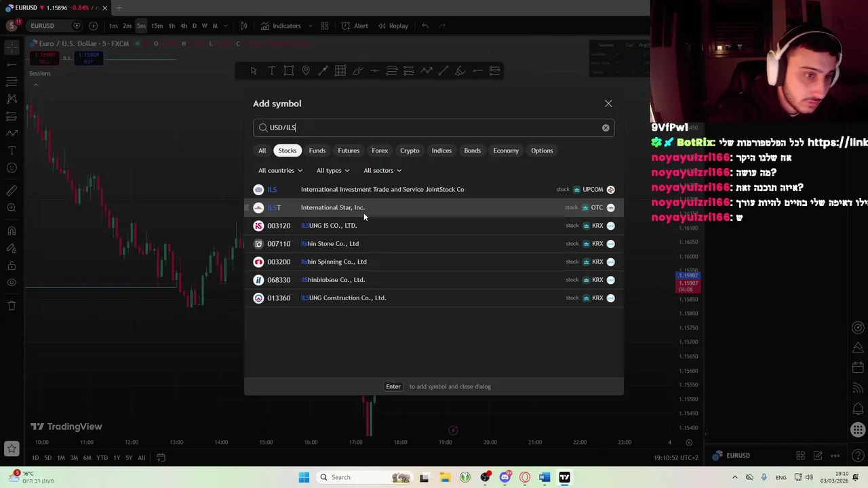Select the Text tool in floating toolbar
Screen dimensions: 868x488
click(271, 70)
